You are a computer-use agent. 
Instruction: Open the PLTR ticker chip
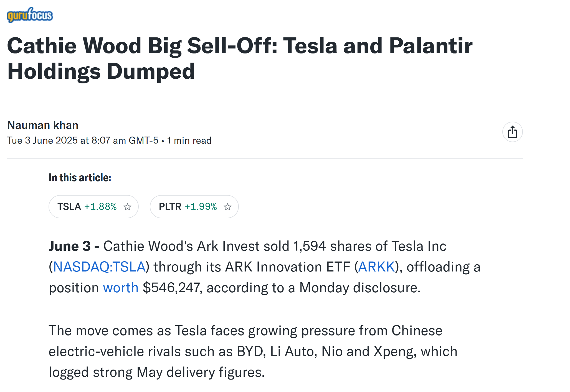tap(194, 207)
